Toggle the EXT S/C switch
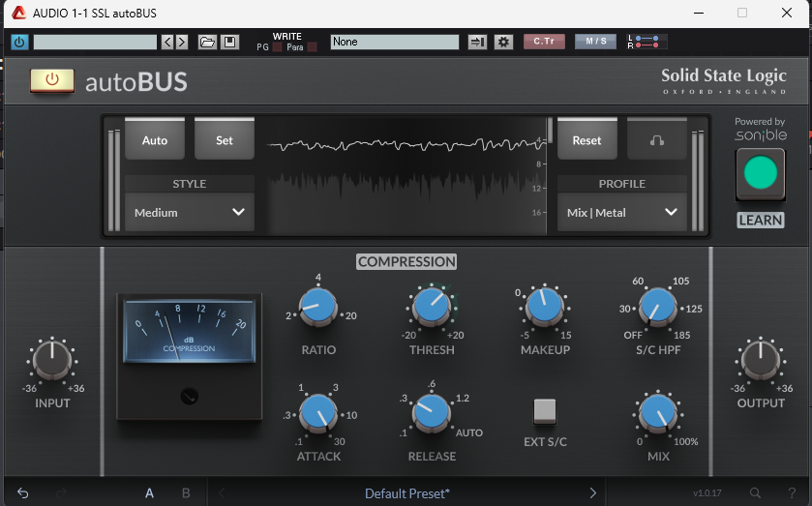Screen dimensions: 812x506 pos(545,411)
